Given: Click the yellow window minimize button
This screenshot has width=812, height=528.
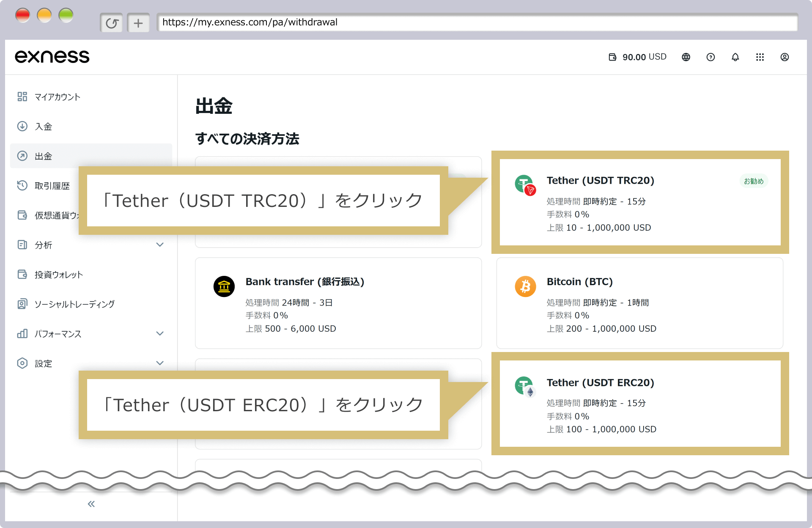Looking at the screenshot, I should click(44, 16).
